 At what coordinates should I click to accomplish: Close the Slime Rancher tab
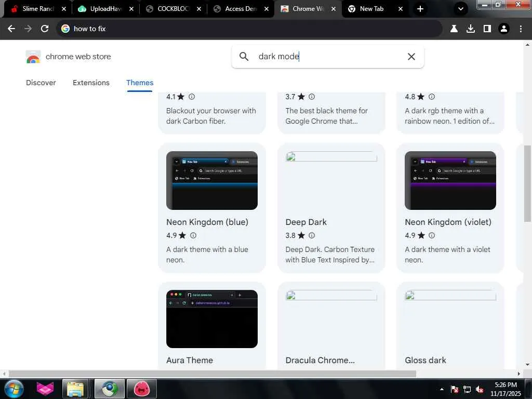(64, 9)
